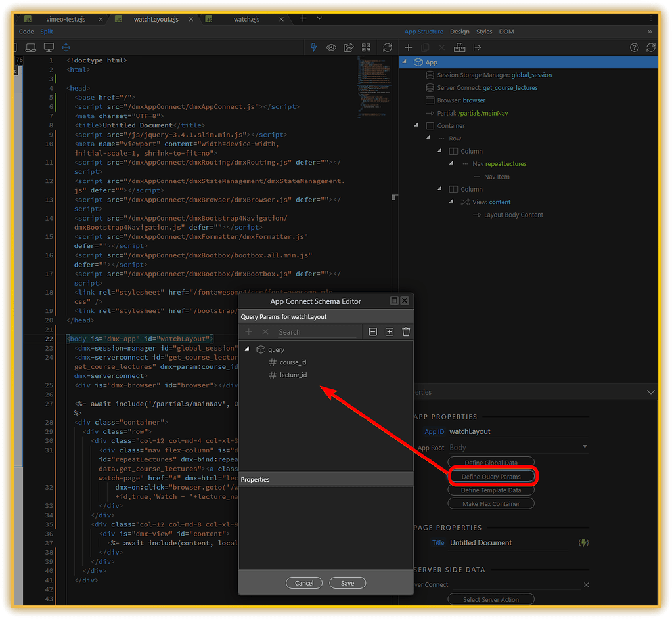Delete the query param with the trash icon
This screenshot has width=672, height=619.
[x=407, y=332]
